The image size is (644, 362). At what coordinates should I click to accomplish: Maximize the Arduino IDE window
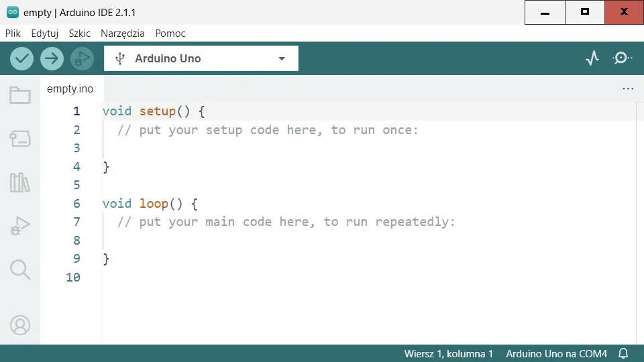(x=585, y=12)
